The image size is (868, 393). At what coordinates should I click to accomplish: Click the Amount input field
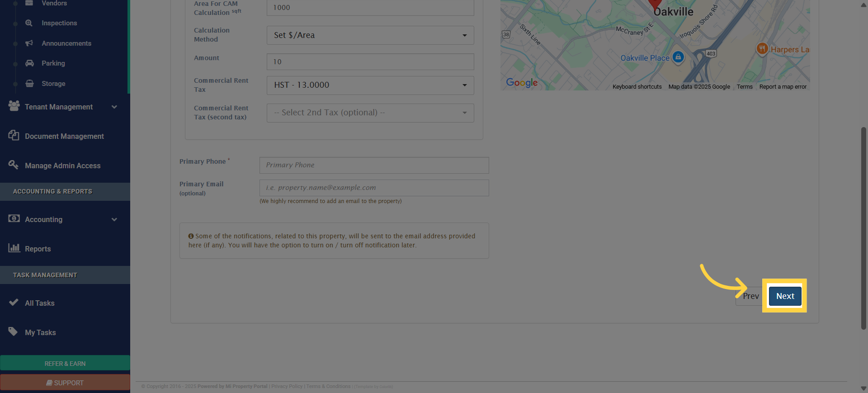(370, 62)
